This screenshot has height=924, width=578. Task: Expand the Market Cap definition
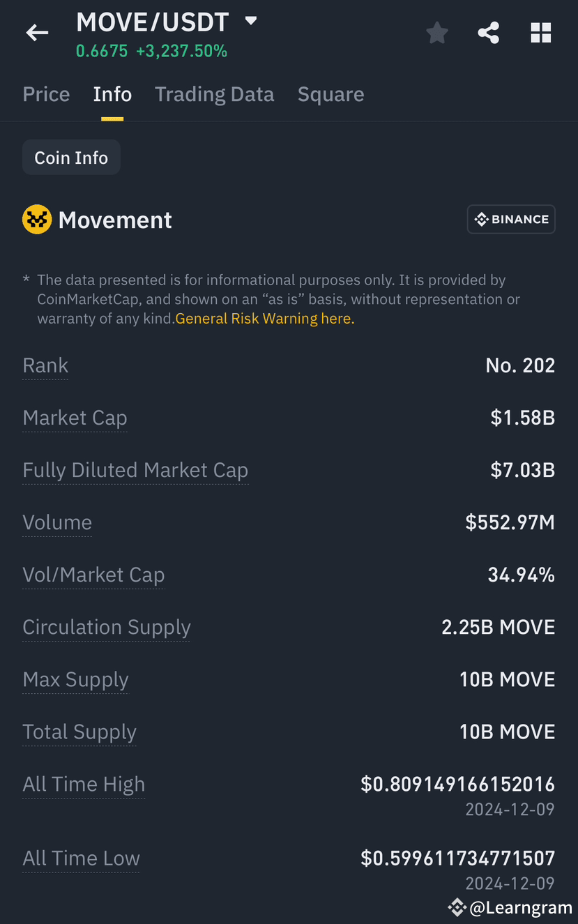point(75,418)
